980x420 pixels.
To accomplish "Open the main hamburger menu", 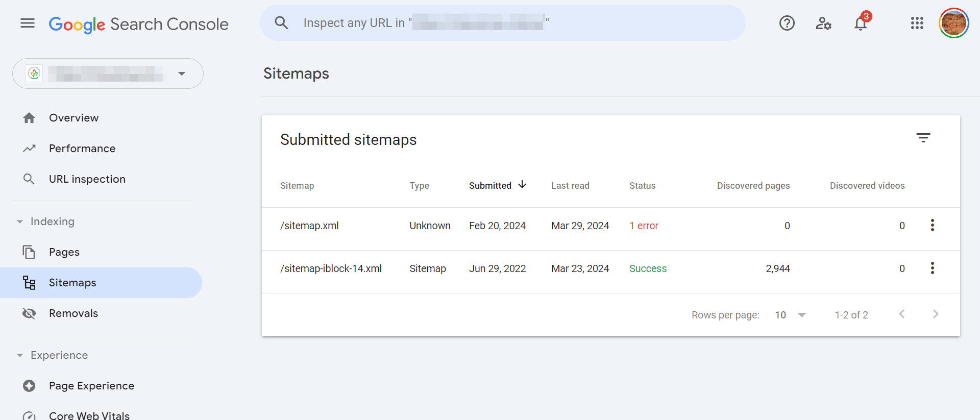I will [28, 23].
